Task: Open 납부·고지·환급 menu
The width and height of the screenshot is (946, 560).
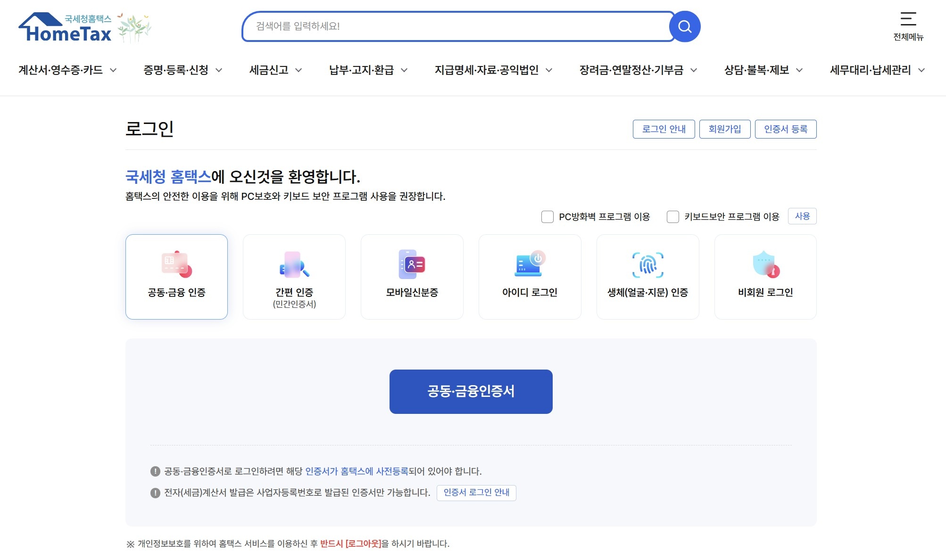Action: pos(361,70)
